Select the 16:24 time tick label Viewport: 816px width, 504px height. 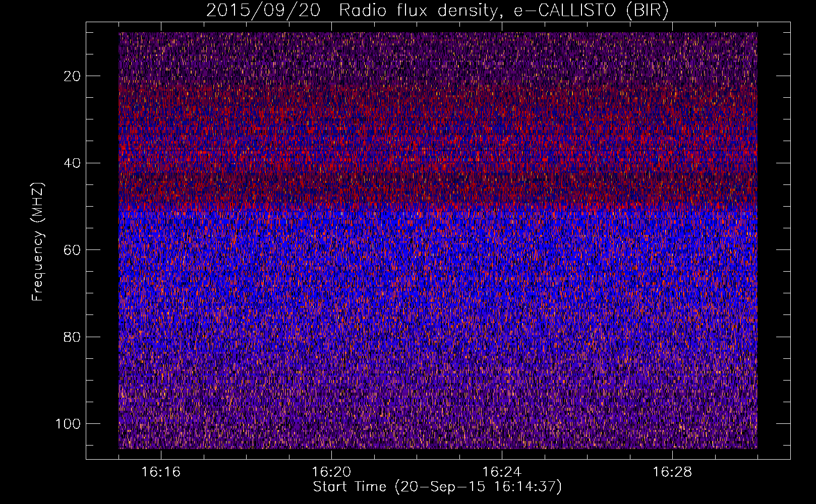click(x=502, y=472)
